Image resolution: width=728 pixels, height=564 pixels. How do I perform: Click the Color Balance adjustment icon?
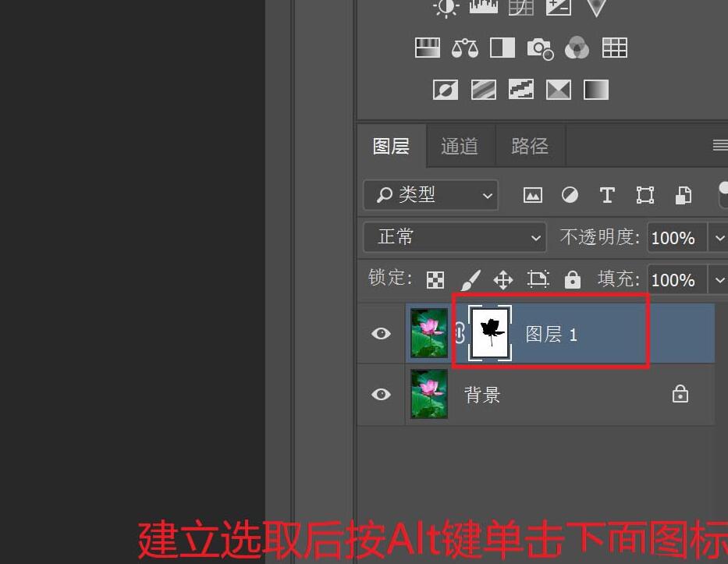(x=464, y=48)
